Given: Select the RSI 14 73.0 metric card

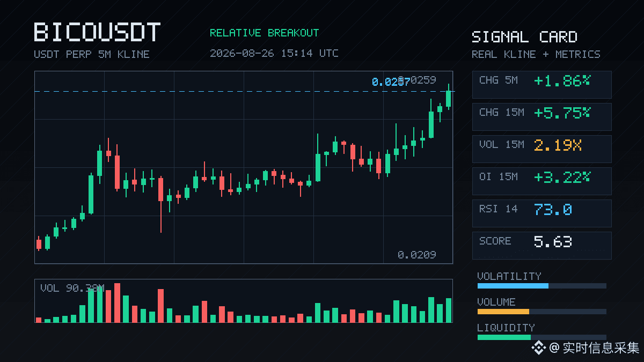Looking at the screenshot, I should pyautogui.click(x=541, y=213).
